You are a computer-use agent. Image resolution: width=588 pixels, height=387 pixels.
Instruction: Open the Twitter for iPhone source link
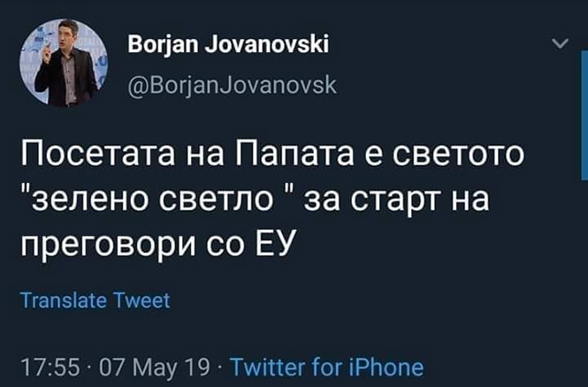coord(326,367)
